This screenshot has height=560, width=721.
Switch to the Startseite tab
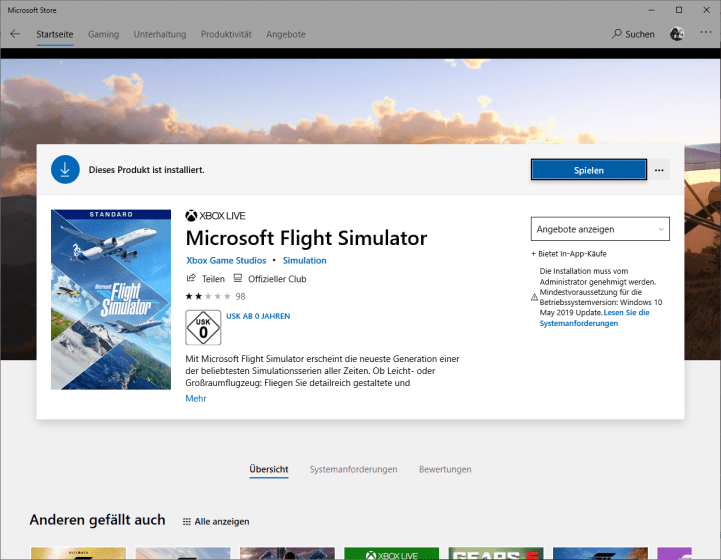(x=55, y=34)
